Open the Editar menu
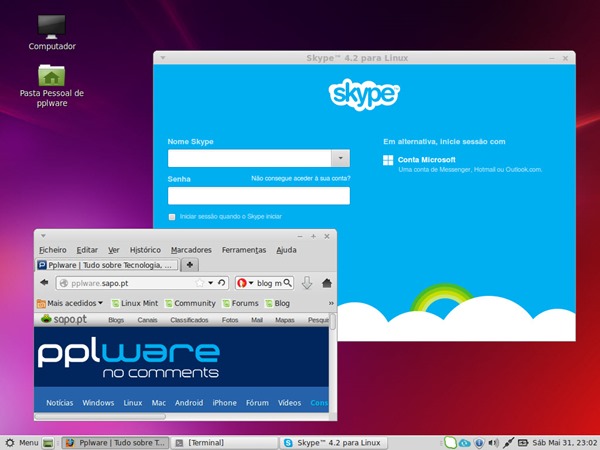The height and width of the screenshot is (450, 600). point(87,250)
